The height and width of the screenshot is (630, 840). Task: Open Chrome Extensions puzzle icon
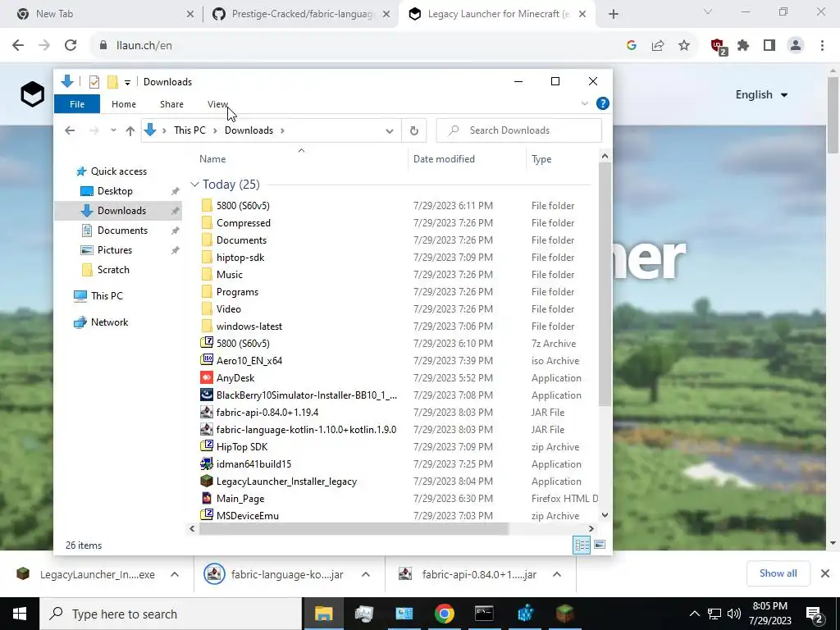click(743, 46)
